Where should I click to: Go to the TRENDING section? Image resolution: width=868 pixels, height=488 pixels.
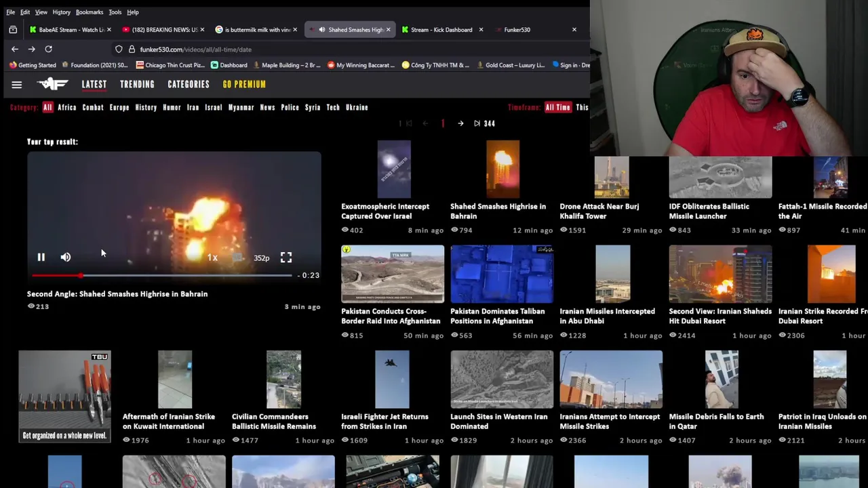click(137, 84)
